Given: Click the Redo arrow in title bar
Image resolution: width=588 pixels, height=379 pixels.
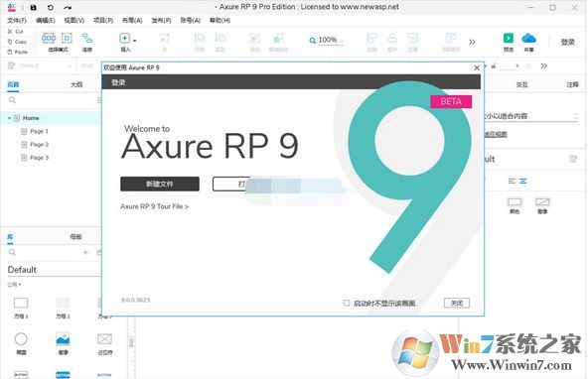Looking at the screenshot, I should click(68, 7).
